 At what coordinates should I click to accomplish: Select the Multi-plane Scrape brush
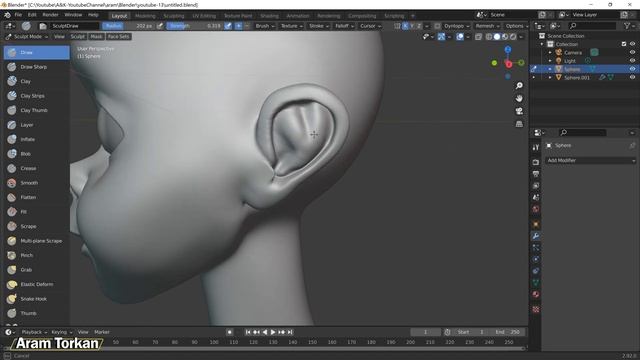pos(36,241)
